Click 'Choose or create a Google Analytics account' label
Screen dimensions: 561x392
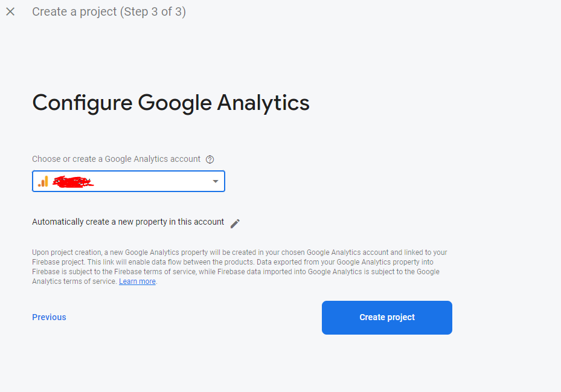(x=116, y=159)
